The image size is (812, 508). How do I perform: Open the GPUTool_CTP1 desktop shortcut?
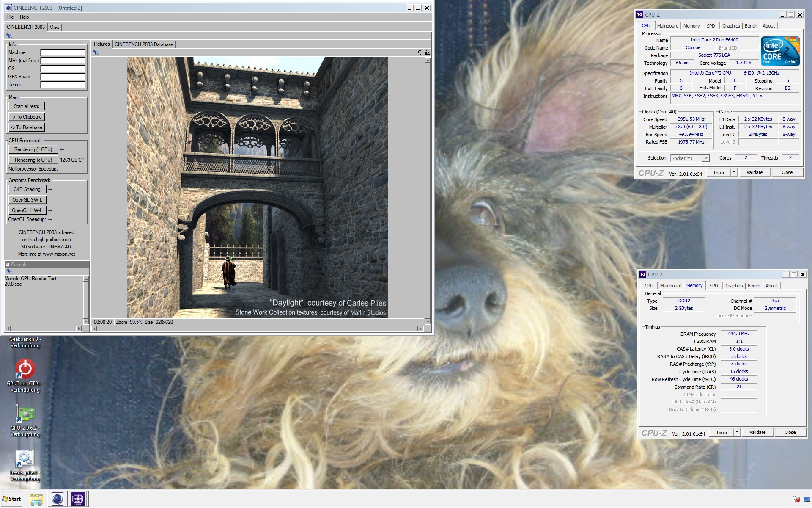(x=25, y=370)
